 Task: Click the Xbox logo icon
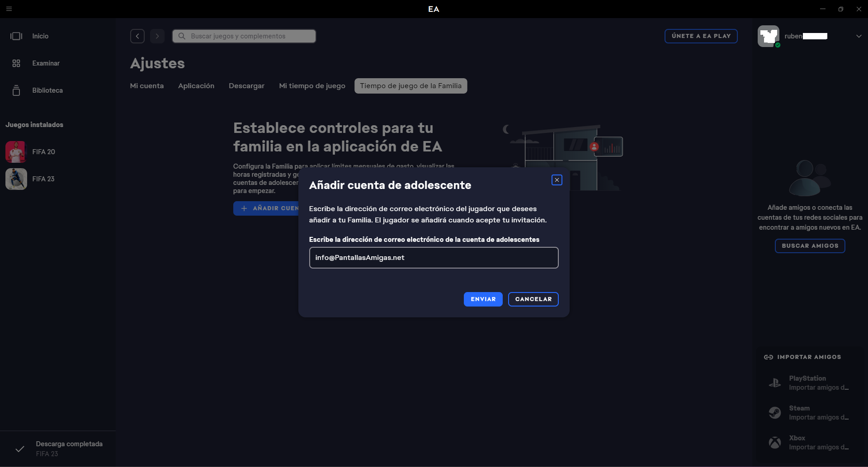pos(775,443)
